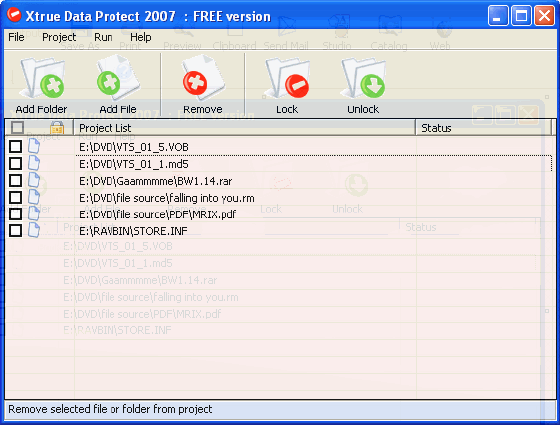Click the status bar message text
Image resolution: width=560 pixels, height=425 pixels.
pos(110,409)
